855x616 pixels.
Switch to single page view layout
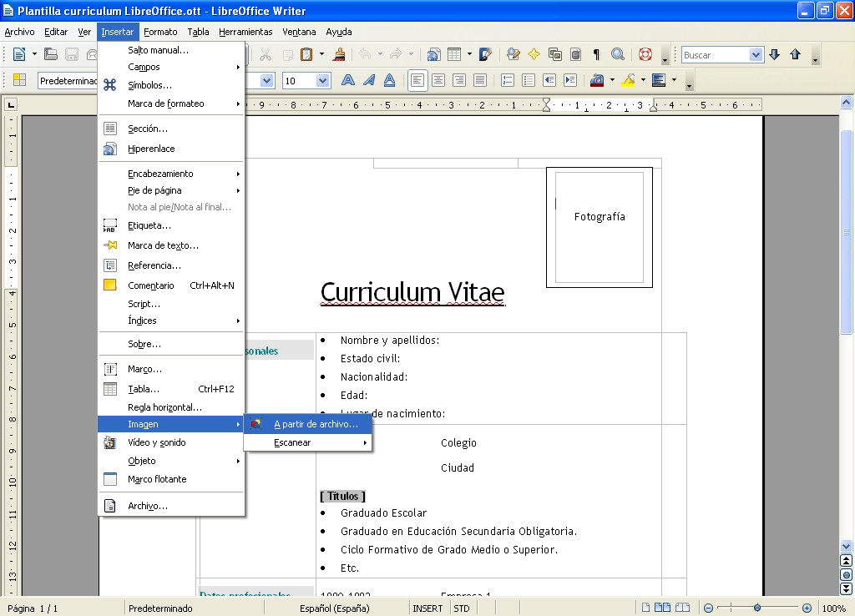(645, 608)
